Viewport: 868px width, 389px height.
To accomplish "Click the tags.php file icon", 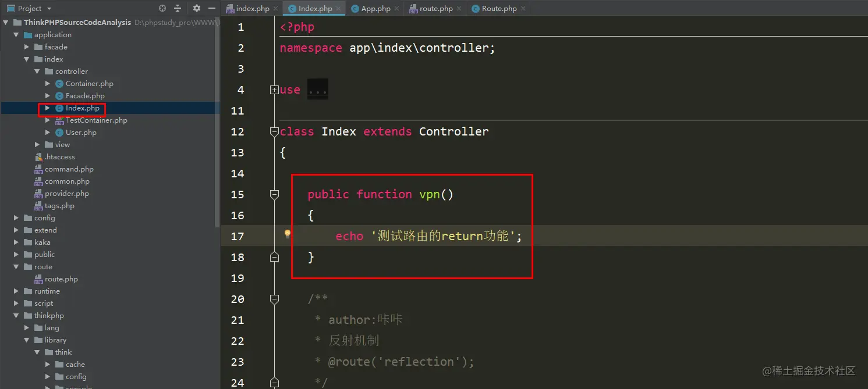I will (x=39, y=206).
